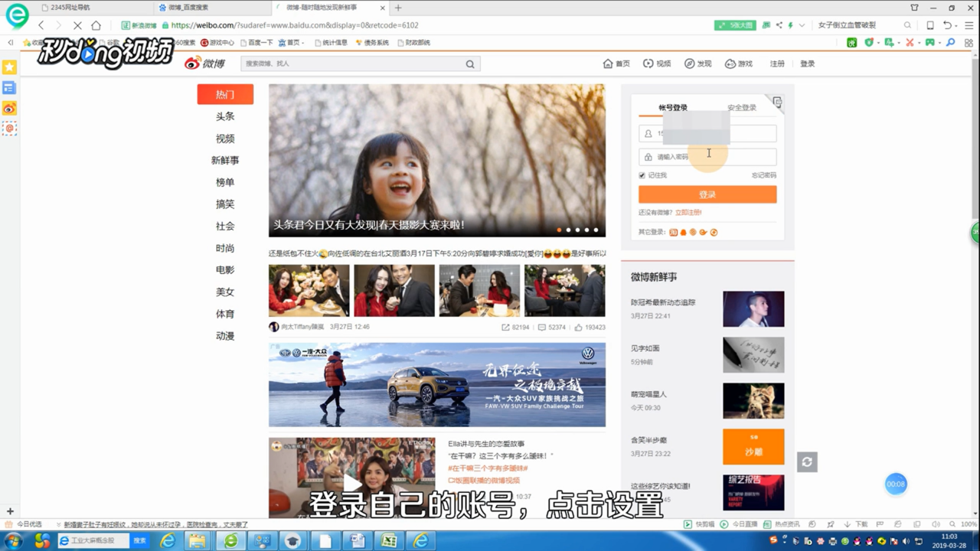Viewport: 980px width, 551px height.
Task: Select 新鲜事 category in left menu
Action: tap(225, 161)
